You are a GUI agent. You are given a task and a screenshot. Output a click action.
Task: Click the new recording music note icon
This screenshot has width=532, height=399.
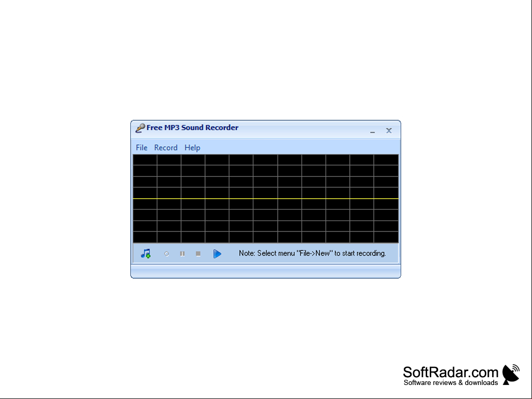145,253
